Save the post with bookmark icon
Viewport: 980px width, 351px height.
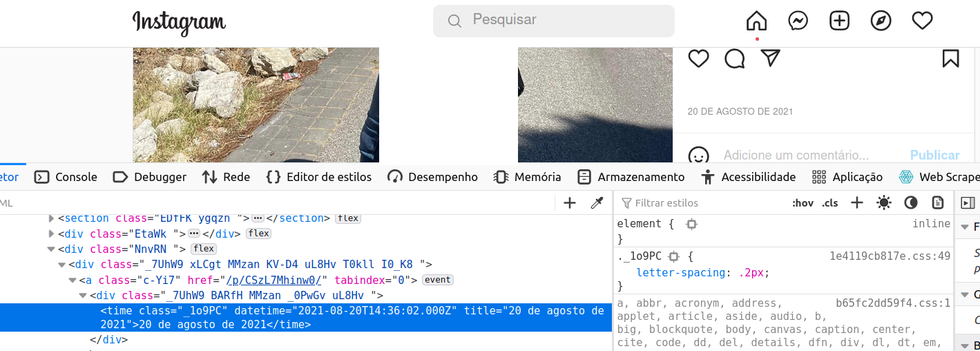click(951, 59)
